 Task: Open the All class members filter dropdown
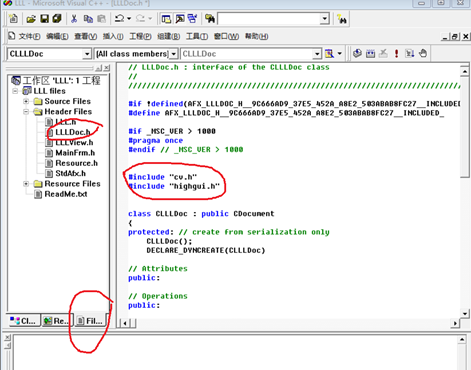174,54
